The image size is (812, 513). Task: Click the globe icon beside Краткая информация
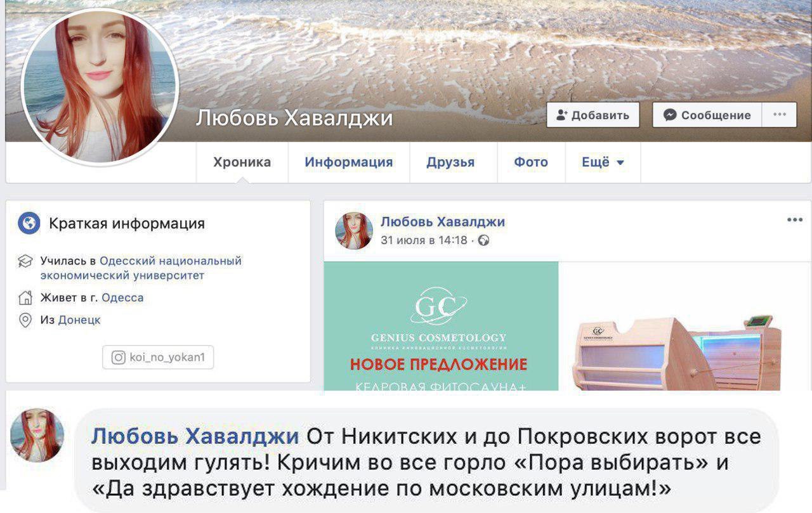coord(29,223)
